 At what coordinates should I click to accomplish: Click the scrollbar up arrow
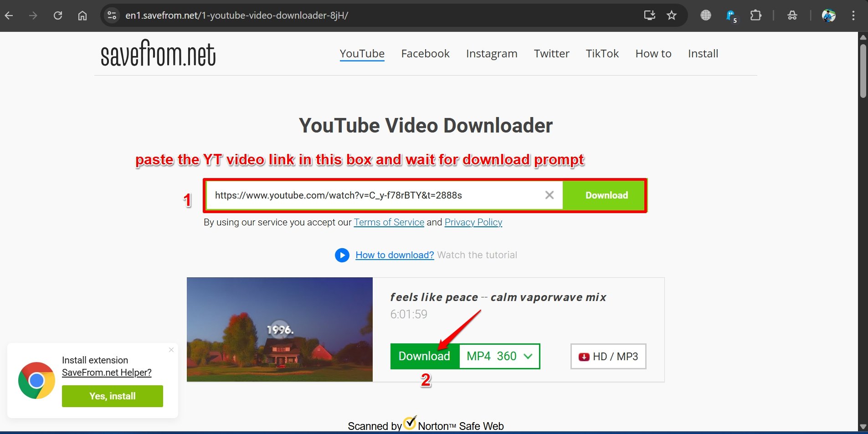tap(863, 37)
